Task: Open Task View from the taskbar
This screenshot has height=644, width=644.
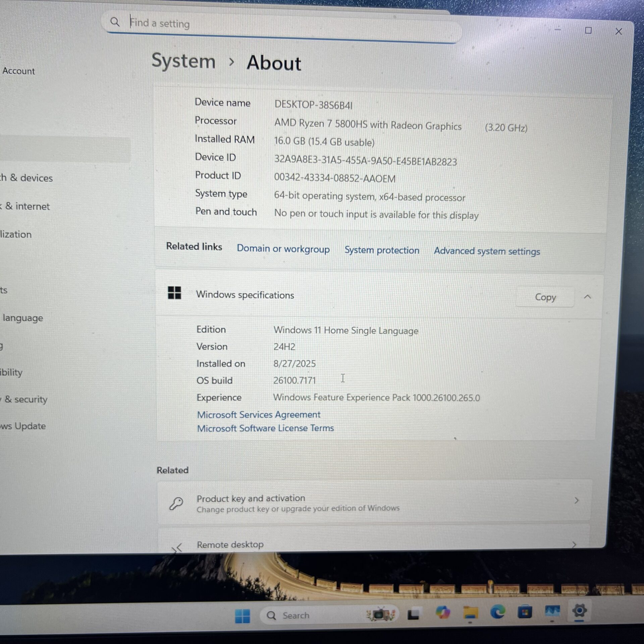Action: pos(413,614)
